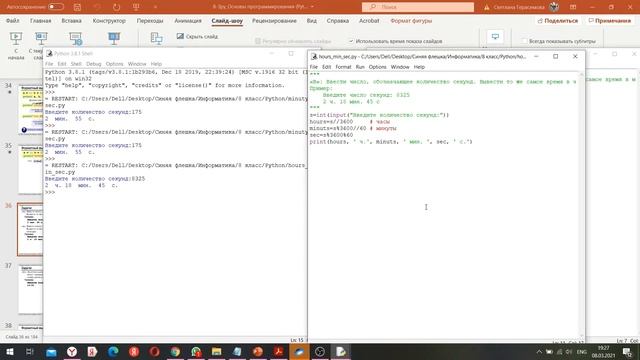Open the Mail app from taskbar

point(51,351)
